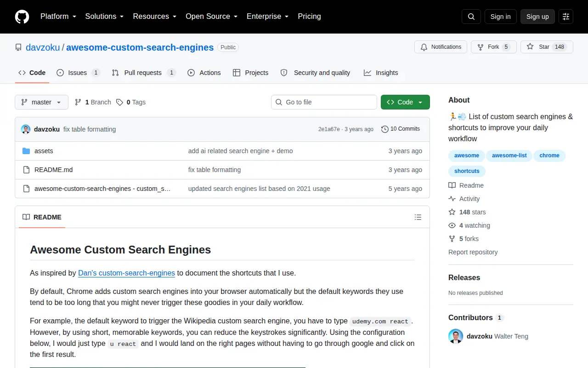Expand the Solutions menu
Image resolution: width=588 pixels, height=368 pixels.
(x=105, y=17)
